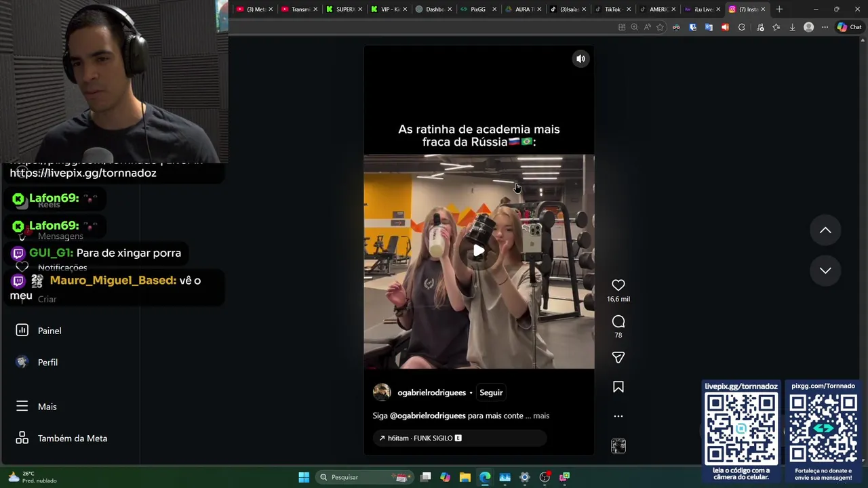Open @ogabrielrodriguees mention in caption
This screenshot has height=488, width=868.
427,415
